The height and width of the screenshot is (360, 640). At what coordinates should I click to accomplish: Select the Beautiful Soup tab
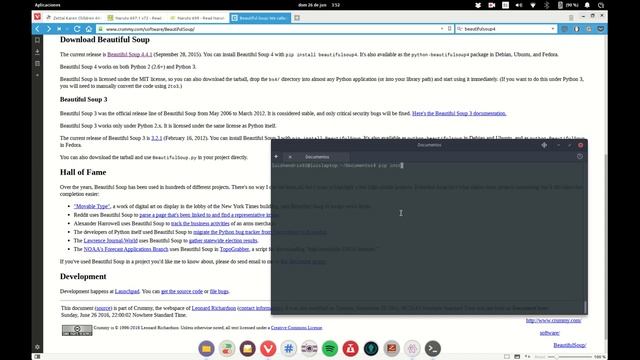coord(260,18)
